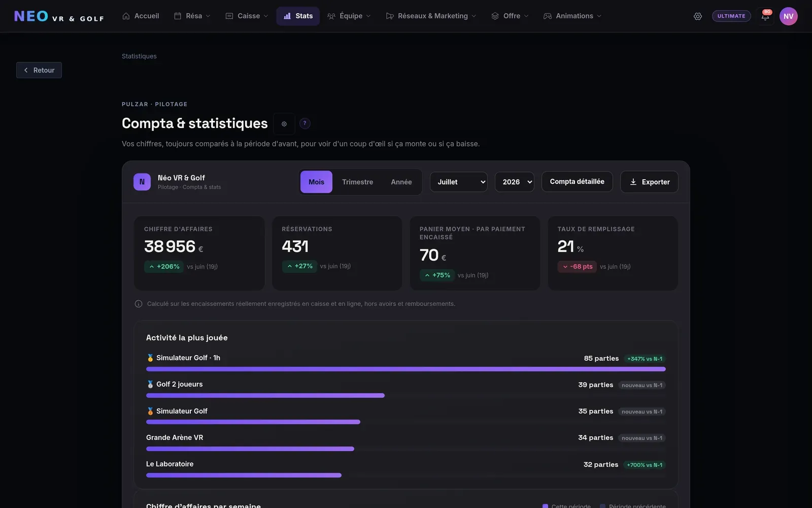The image size is (812, 508).
Task: Open settings with the top-bar gear icon
Action: pos(698,16)
